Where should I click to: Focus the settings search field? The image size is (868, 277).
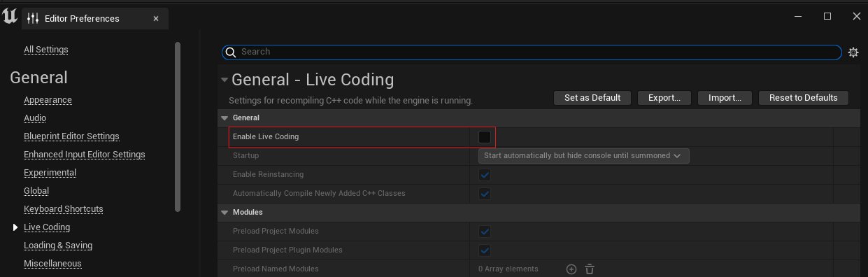(x=532, y=52)
